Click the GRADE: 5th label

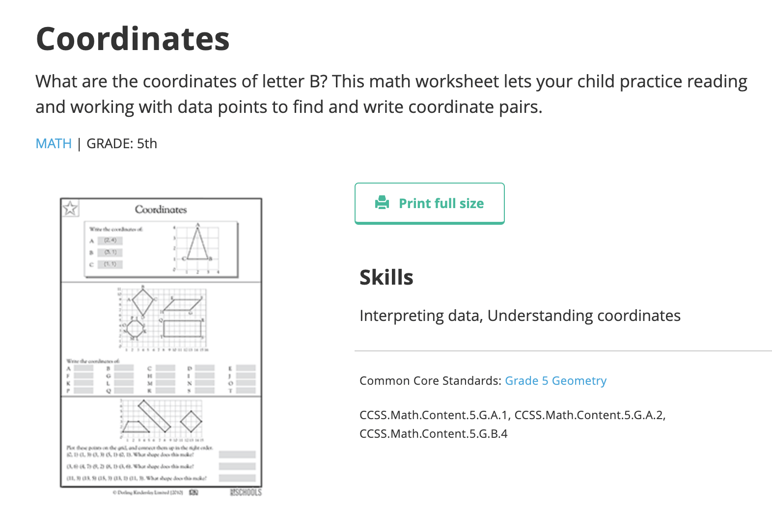click(122, 143)
